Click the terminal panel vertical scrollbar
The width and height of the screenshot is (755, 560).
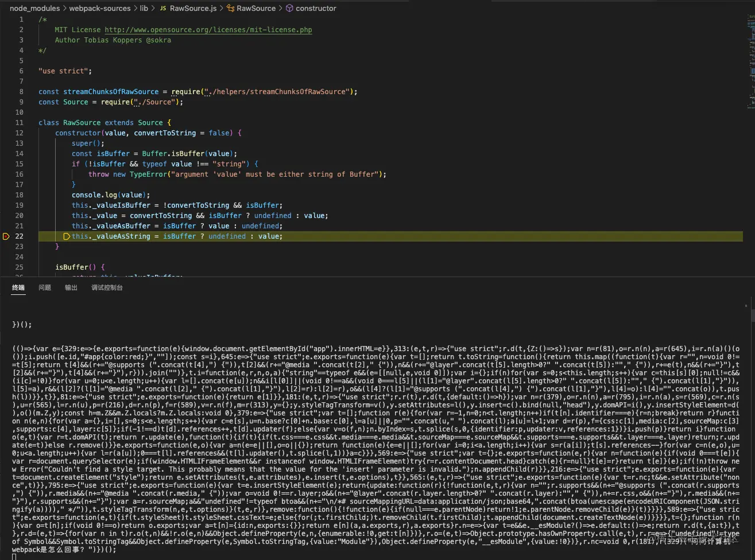pos(753,314)
